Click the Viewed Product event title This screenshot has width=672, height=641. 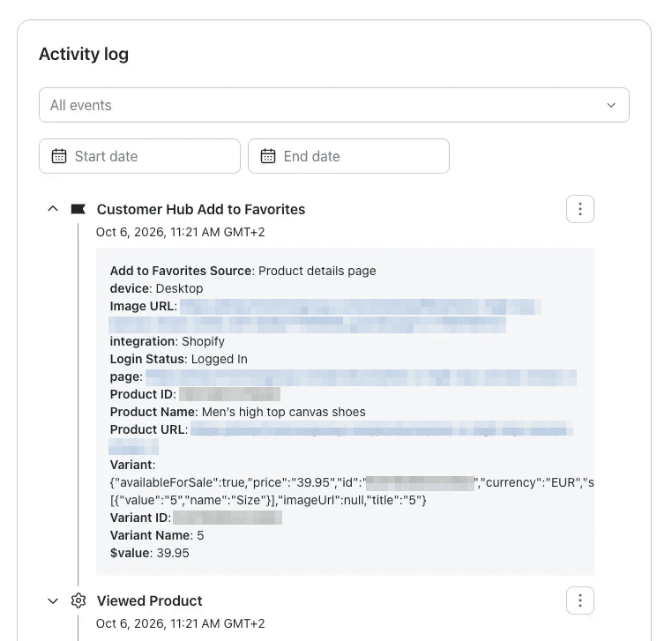(x=150, y=600)
